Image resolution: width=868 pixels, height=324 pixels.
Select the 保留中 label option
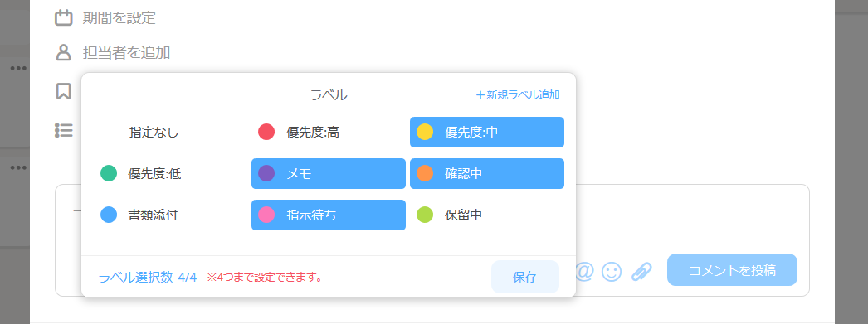tap(487, 215)
